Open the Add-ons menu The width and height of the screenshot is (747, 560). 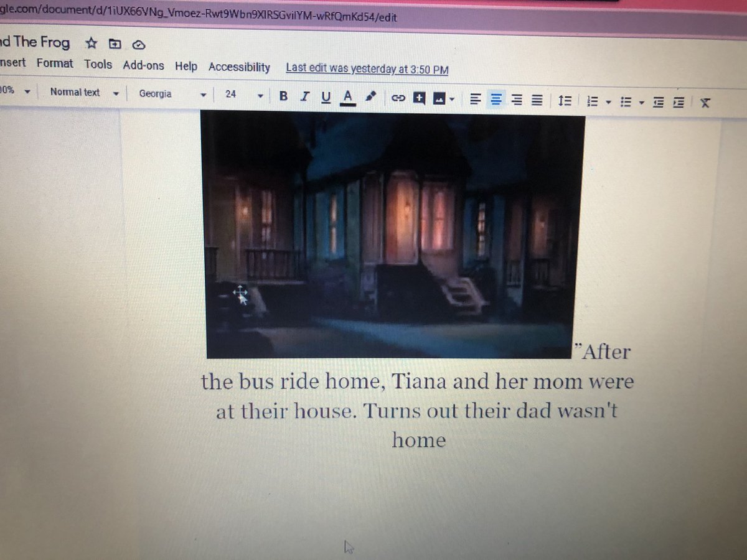(144, 65)
